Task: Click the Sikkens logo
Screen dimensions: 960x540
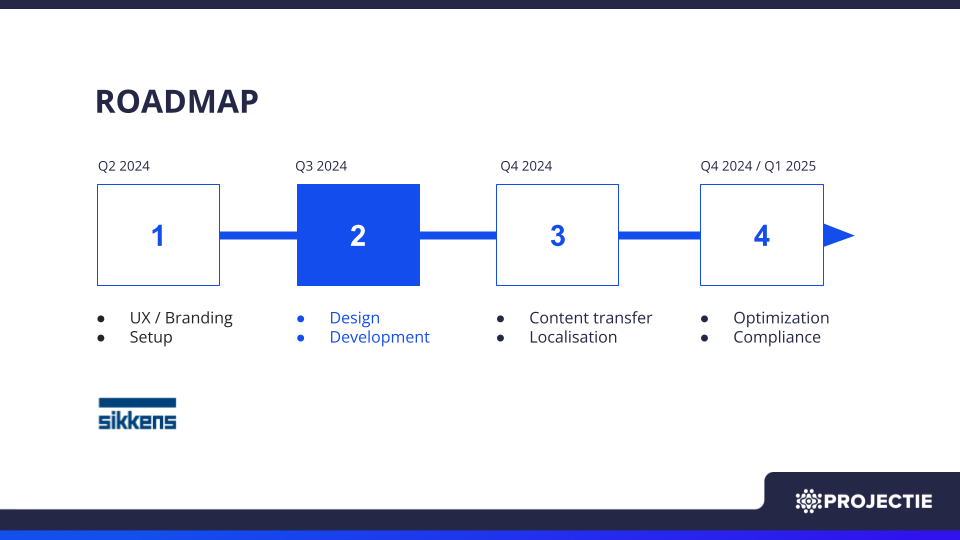Action: click(x=137, y=413)
